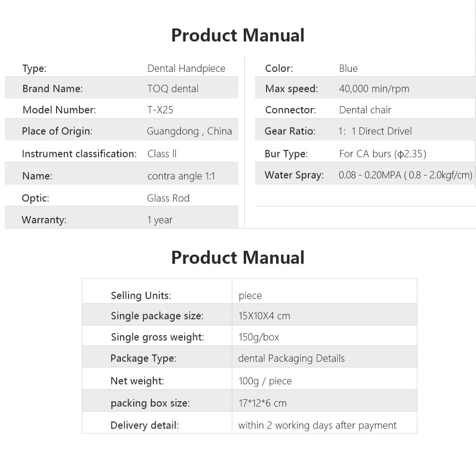Select the Place of Origin label

(57, 131)
